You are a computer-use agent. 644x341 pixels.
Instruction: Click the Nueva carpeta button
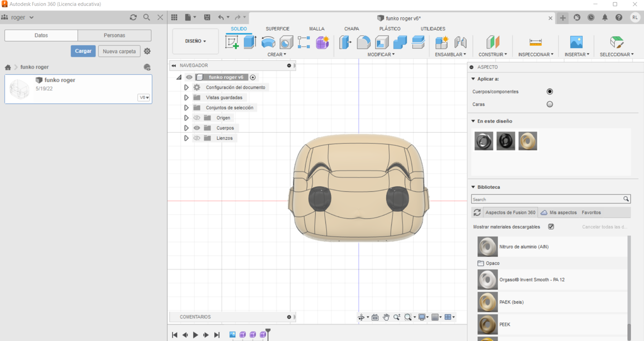coord(119,51)
